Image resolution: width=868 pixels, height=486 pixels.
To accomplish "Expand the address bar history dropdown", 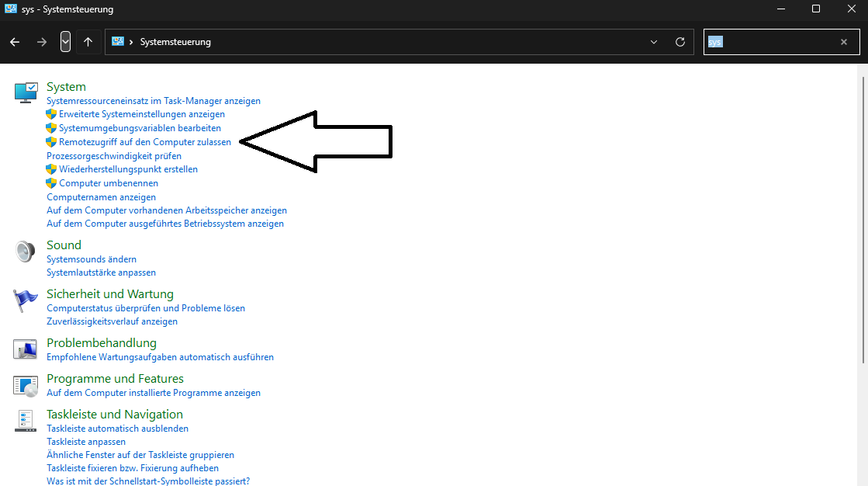I will click(654, 42).
